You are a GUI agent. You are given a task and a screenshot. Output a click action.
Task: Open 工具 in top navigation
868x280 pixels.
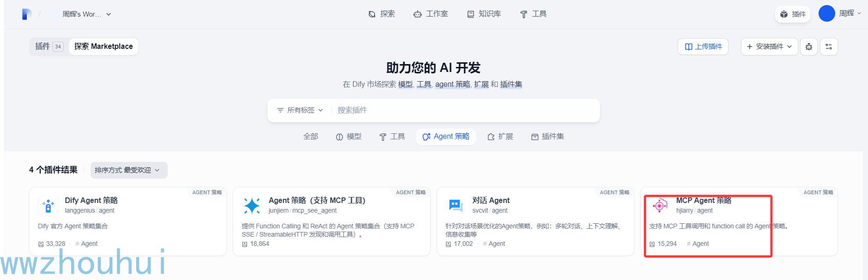(533, 14)
